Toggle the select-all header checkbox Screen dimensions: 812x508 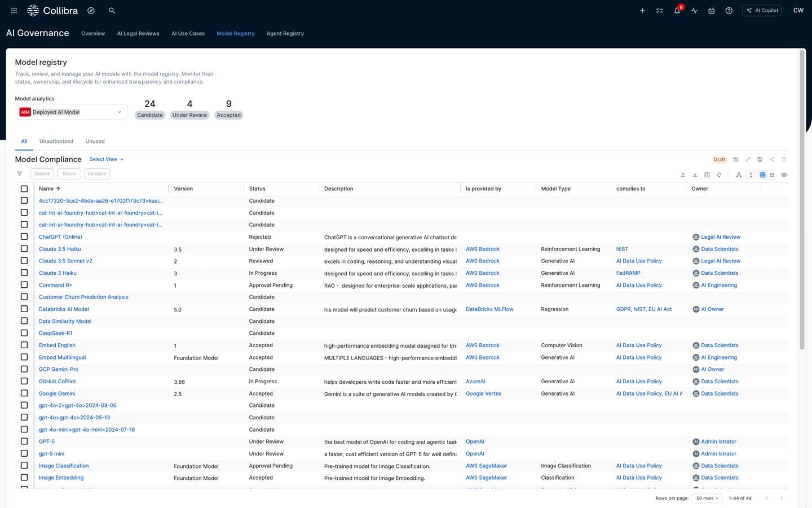[24, 189]
